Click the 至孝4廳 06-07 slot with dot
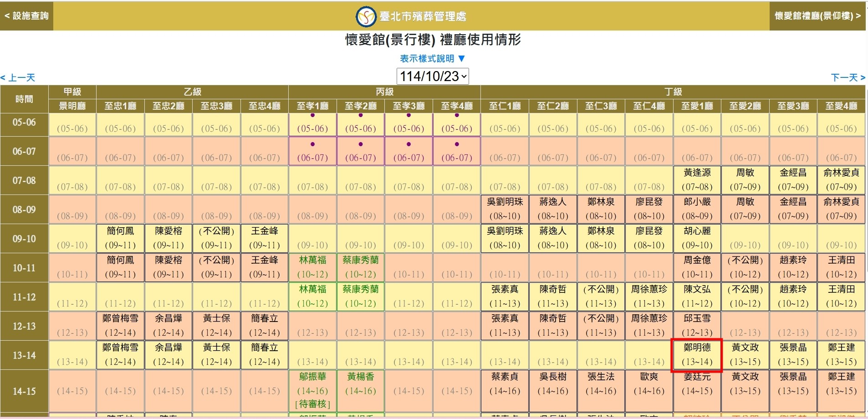Viewport: 868px width, 419px height. coord(456,151)
